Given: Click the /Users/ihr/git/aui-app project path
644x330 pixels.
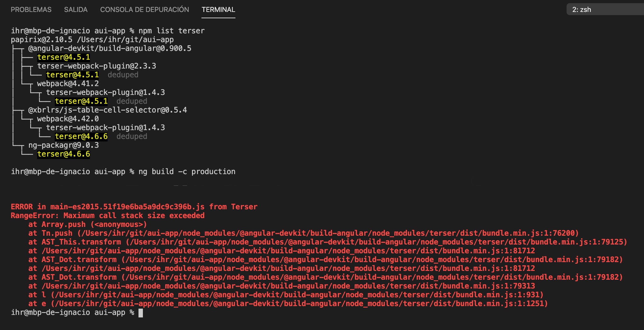Looking at the screenshot, I should coord(126,39).
